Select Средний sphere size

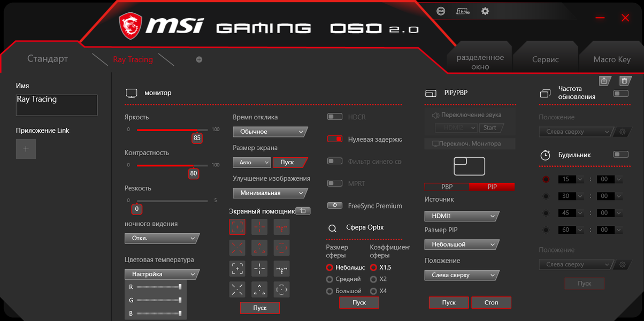coord(329,279)
